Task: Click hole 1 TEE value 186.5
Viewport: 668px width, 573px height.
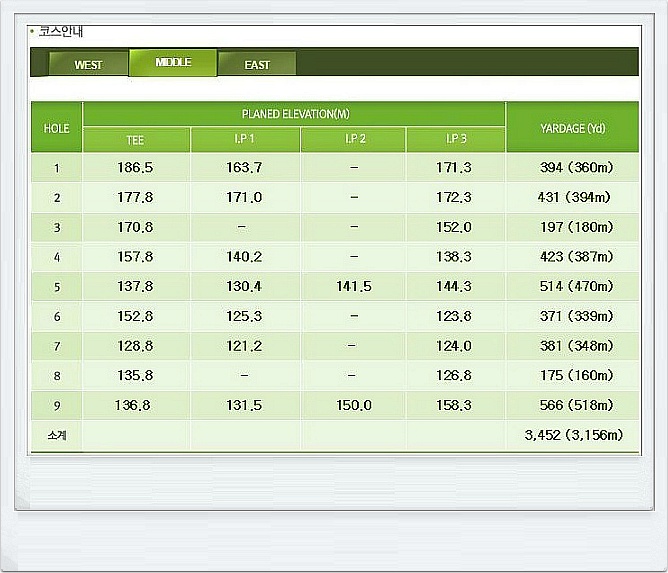Action: [135, 167]
